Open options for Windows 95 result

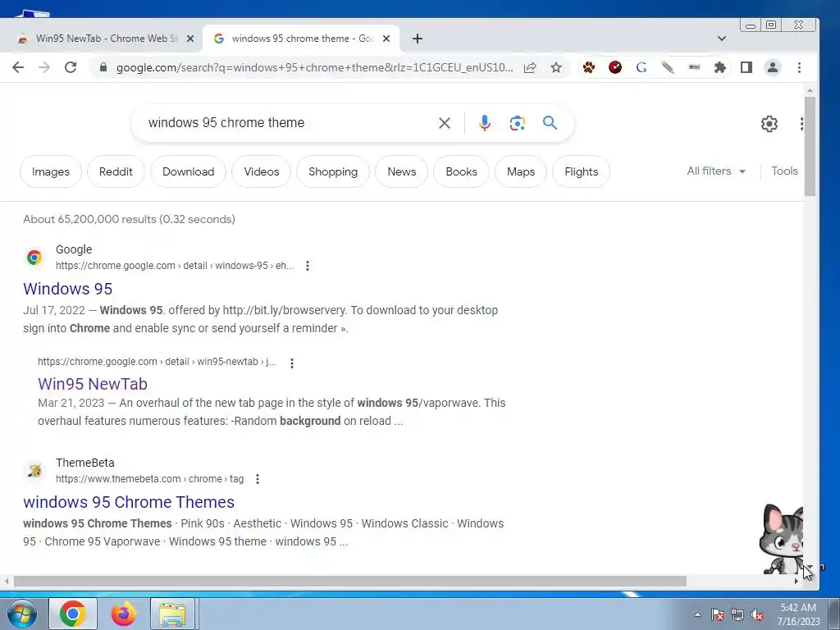click(x=308, y=266)
